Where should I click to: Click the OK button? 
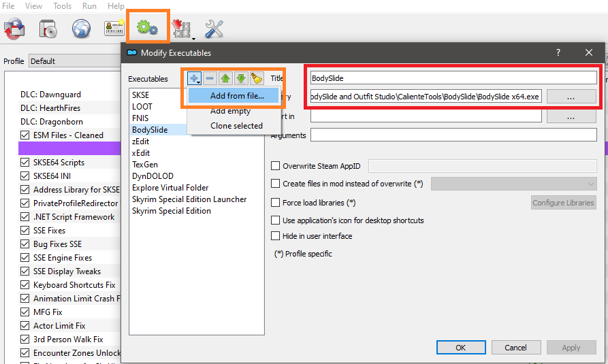click(461, 348)
